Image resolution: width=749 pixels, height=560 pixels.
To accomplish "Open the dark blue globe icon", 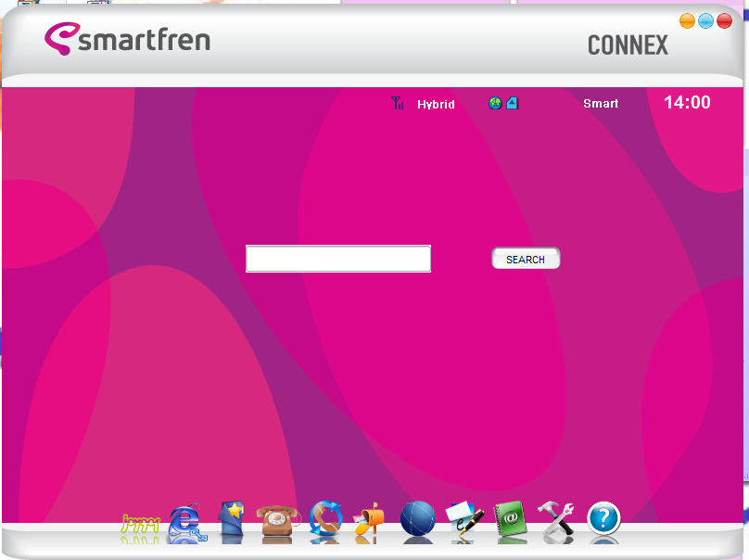I will pyautogui.click(x=417, y=518).
